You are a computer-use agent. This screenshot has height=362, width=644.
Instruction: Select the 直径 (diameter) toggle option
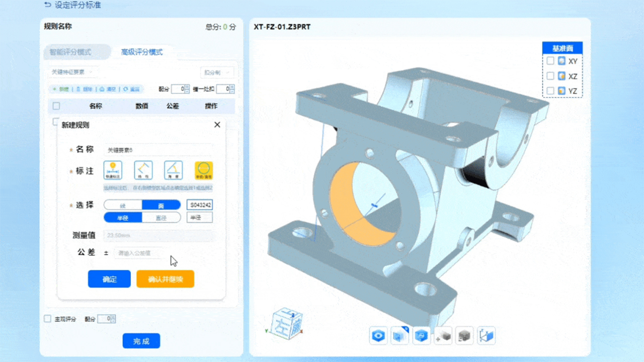(161, 217)
